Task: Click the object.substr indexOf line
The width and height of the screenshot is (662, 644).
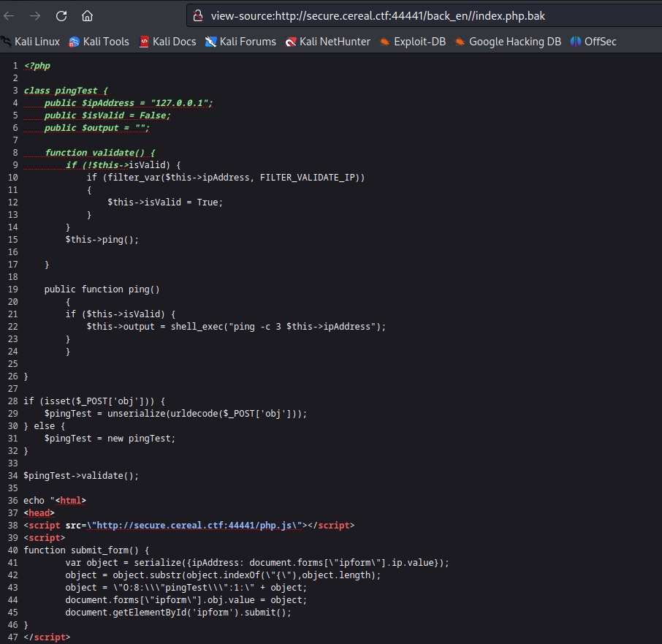Action: pos(223,575)
